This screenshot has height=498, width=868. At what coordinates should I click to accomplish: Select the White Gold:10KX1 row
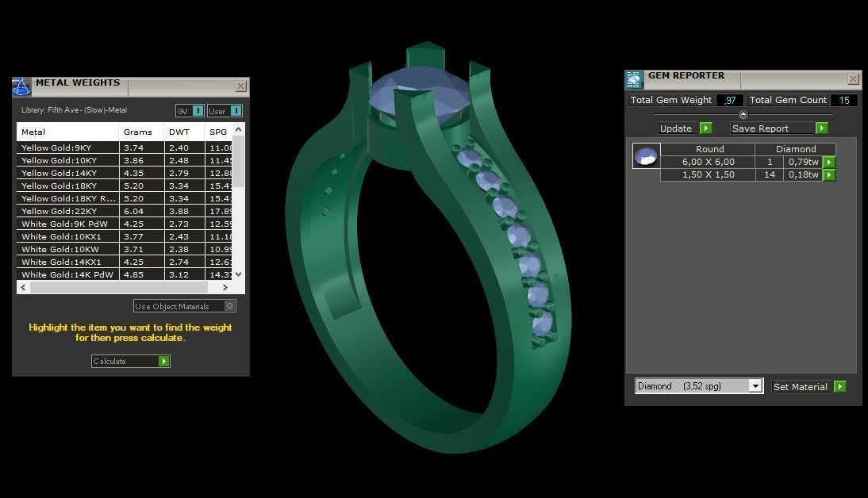[125, 237]
